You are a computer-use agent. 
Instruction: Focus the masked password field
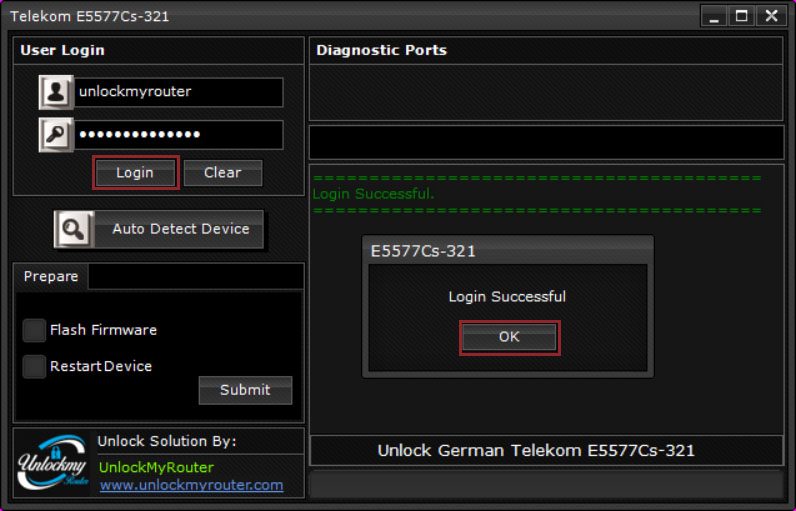(x=178, y=135)
